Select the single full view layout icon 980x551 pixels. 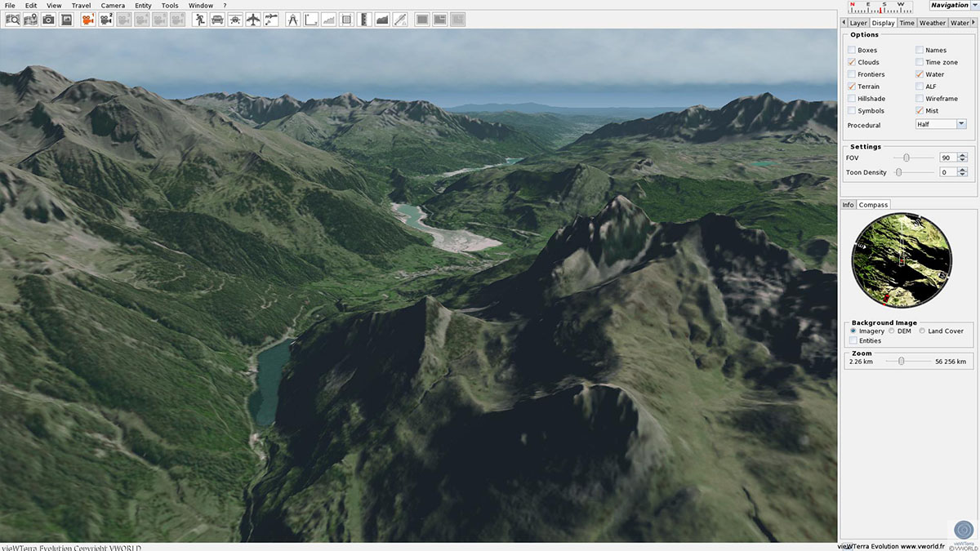pyautogui.click(x=422, y=20)
